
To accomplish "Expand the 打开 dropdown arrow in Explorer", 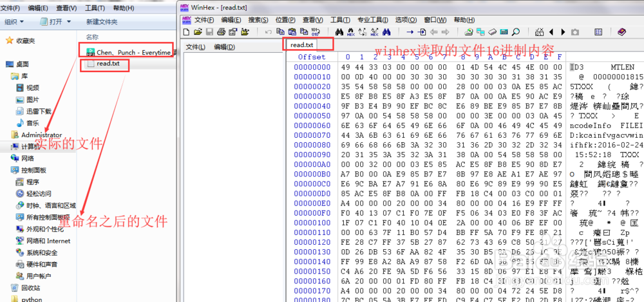I will 69,21.
